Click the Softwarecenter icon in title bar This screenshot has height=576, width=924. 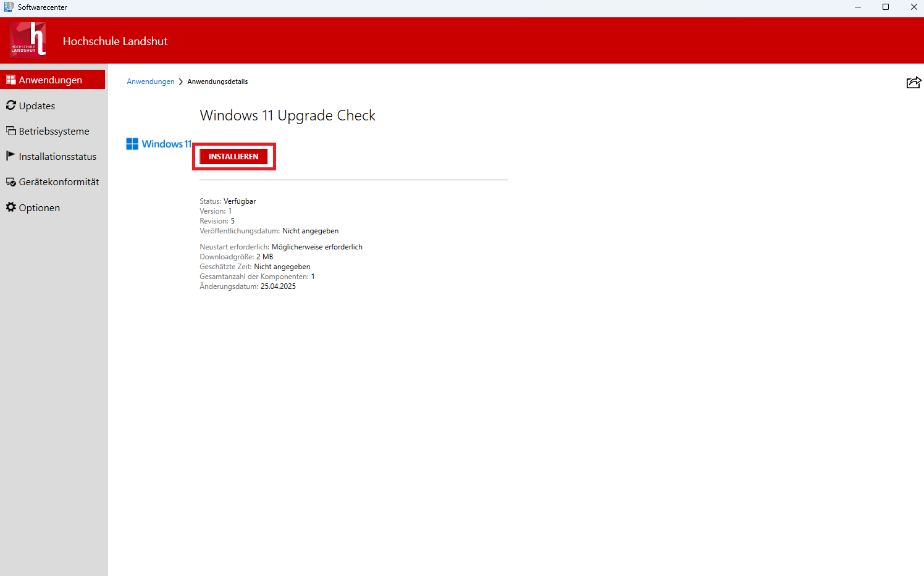9,7
